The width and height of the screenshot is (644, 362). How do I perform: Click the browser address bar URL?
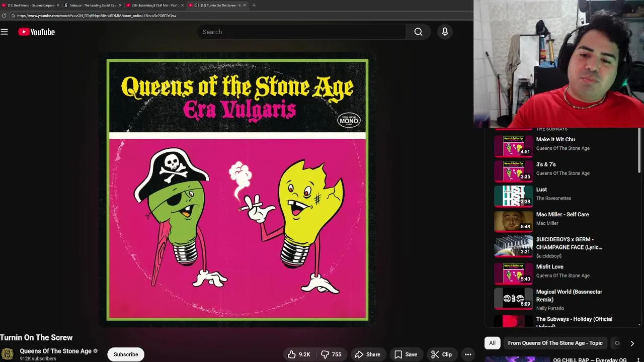click(97, 16)
